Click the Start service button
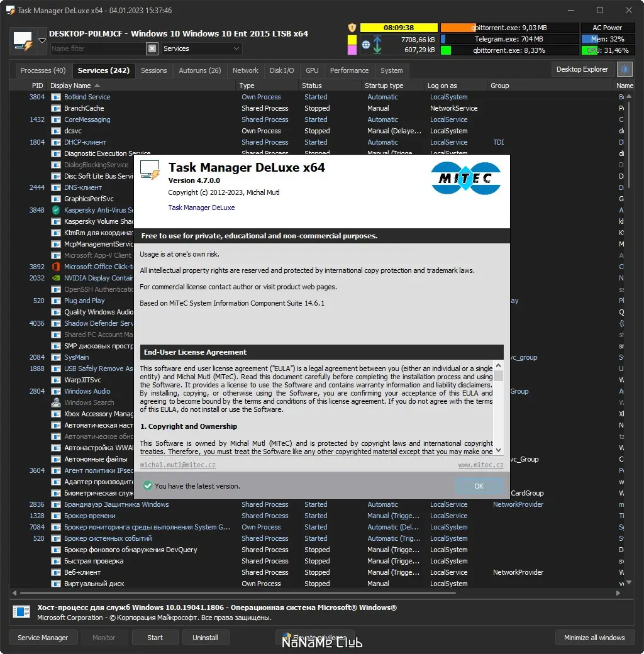The width and height of the screenshot is (644, 654). click(155, 638)
